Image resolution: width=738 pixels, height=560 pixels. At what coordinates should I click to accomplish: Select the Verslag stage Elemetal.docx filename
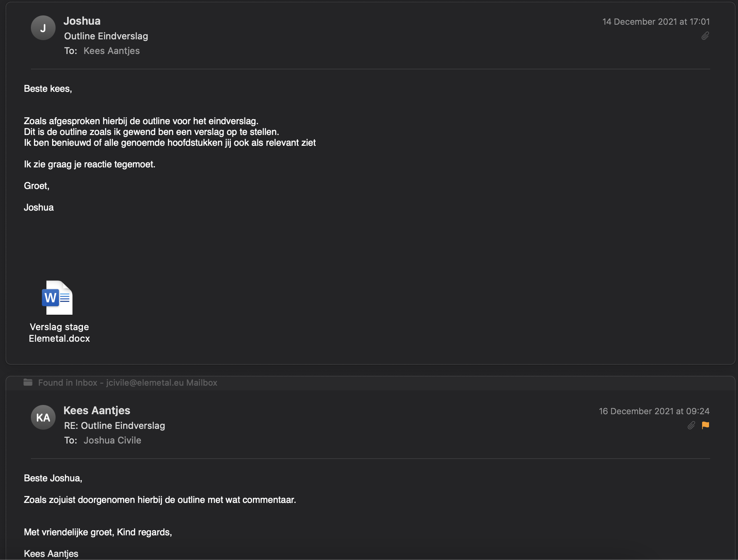[59, 332]
